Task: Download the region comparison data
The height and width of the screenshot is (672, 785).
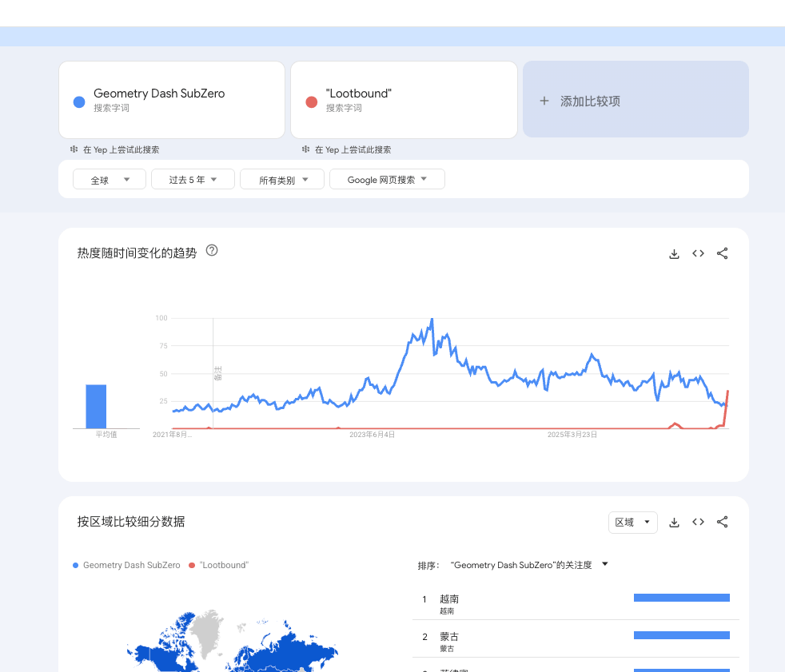Action: pyautogui.click(x=674, y=523)
